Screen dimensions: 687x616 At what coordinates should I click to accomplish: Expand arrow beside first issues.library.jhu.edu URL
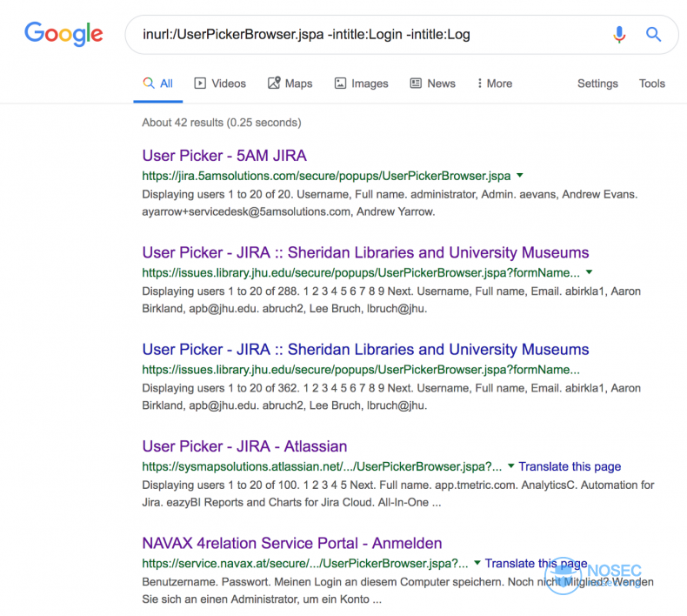pyautogui.click(x=590, y=272)
